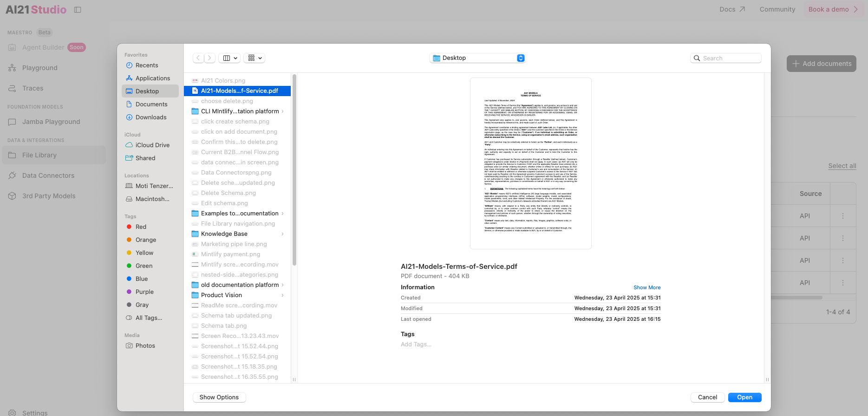Viewport: 868px width, 416px height.
Task: Open File Library in sidebar
Action: (x=54, y=155)
